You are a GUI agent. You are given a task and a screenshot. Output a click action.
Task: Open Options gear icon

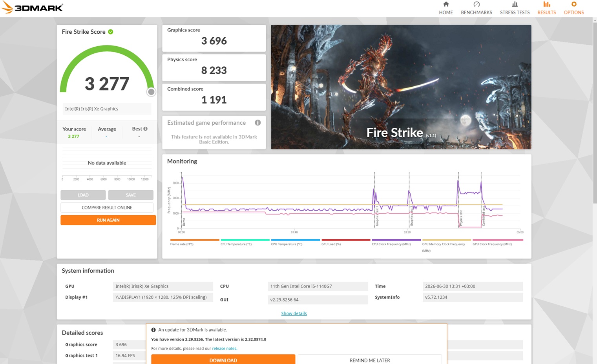(x=574, y=4)
